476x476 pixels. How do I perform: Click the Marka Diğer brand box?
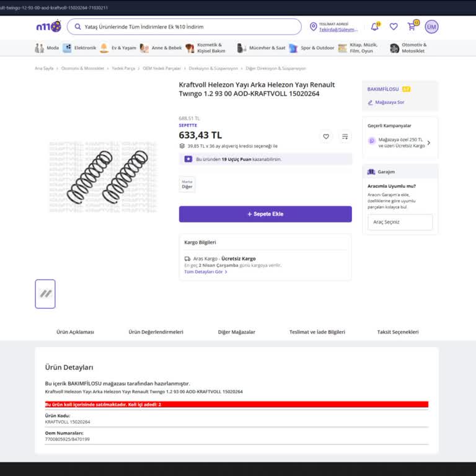pos(187,184)
